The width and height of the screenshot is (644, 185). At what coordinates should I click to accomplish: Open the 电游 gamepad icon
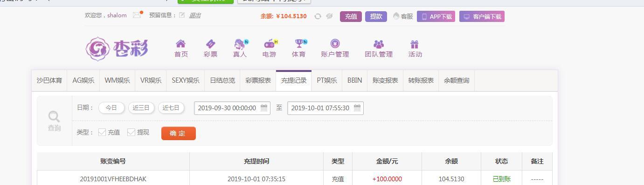point(270,44)
